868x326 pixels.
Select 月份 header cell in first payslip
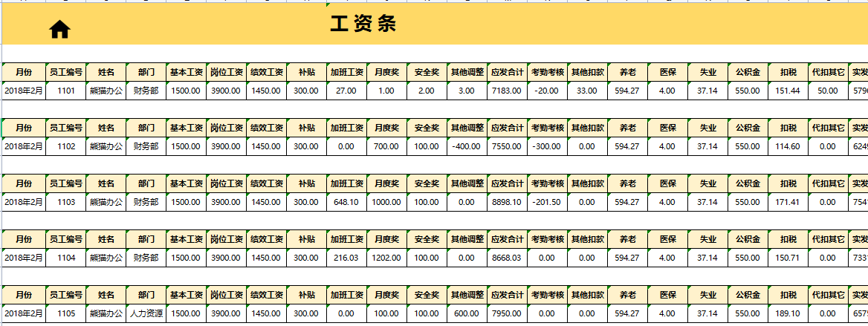point(24,72)
